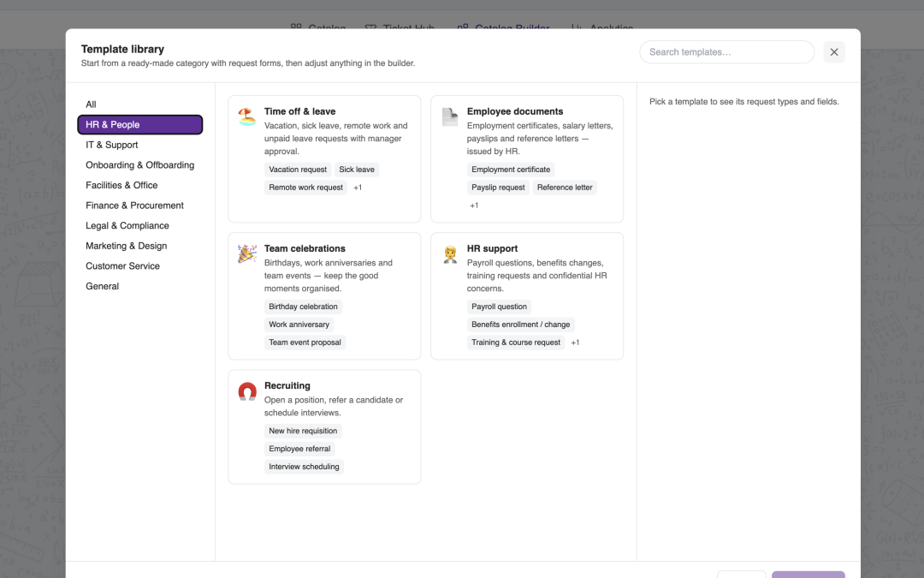Open the Facilities & Office category
Viewport: 924px width, 578px height.
click(x=140, y=185)
